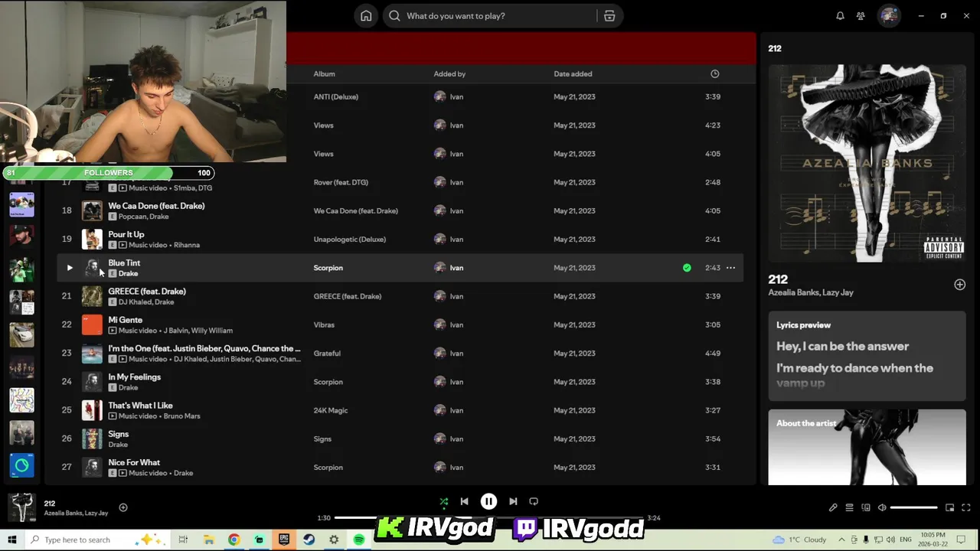Image resolution: width=980 pixels, height=551 pixels.
Task: Adjust the volume slider
Action: pyautogui.click(x=913, y=507)
